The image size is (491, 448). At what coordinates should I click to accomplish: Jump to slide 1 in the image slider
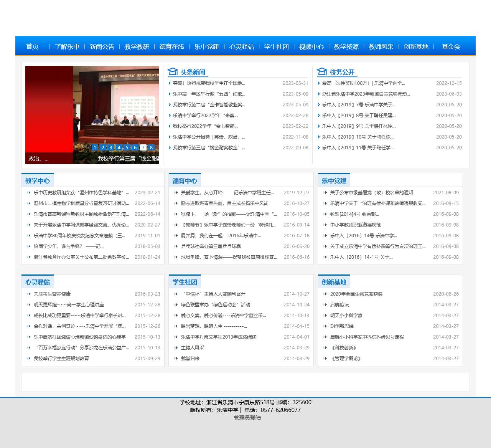95,147
